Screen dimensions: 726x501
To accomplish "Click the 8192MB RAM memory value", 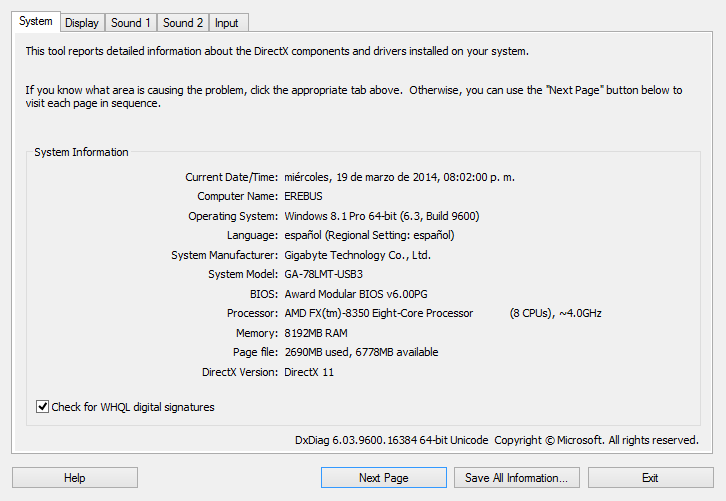I will coord(316,333).
